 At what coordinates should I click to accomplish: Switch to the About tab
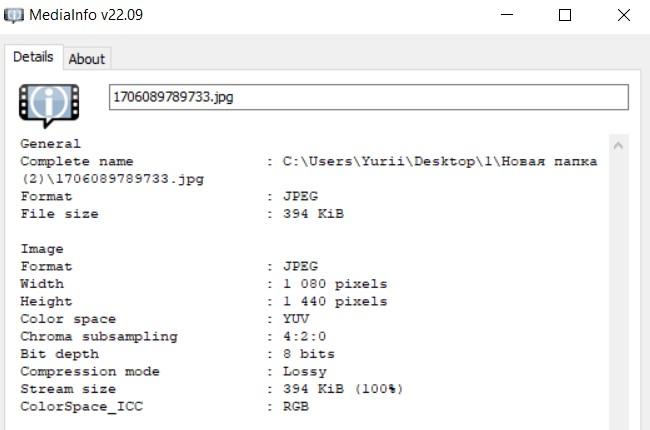coord(86,59)
